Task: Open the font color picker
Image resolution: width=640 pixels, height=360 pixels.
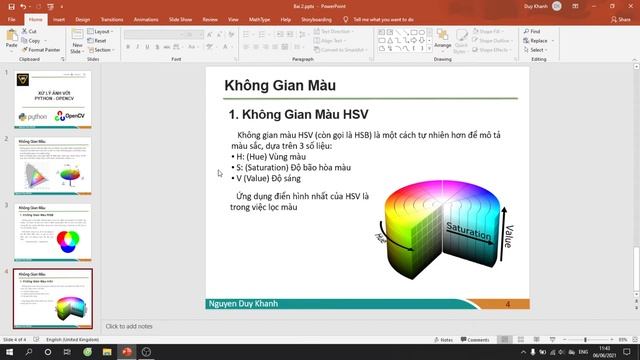Action: pyautogui.click(x=226, y=47)
